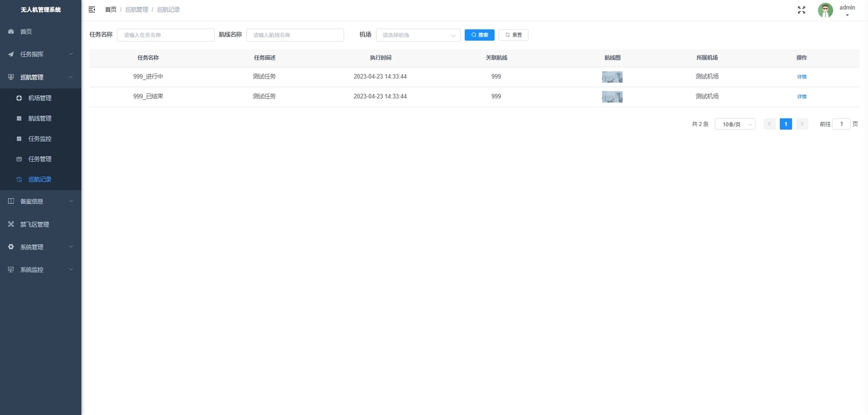Screen dimensions: 868x415
Task: Click the 巡航管理 monitor icon
Action: point(11,77)
